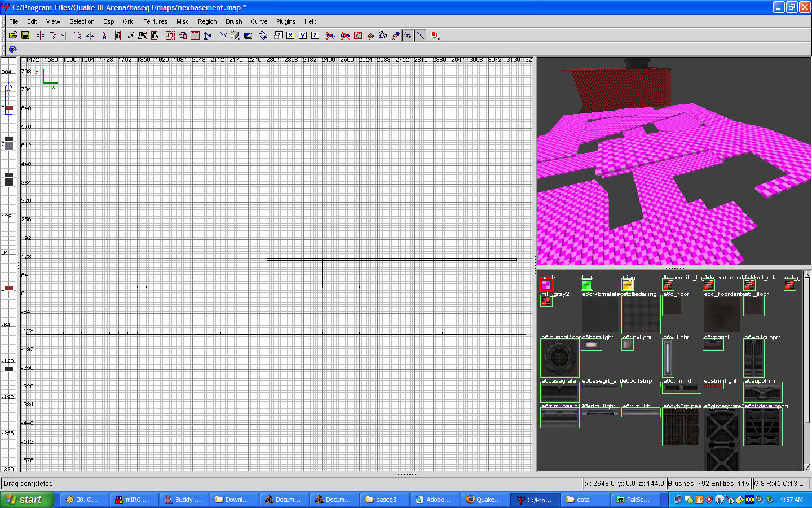Screen dimensions: 812x508
Task: Toggle the Y axis scale lock
Action: pos(303,35)
